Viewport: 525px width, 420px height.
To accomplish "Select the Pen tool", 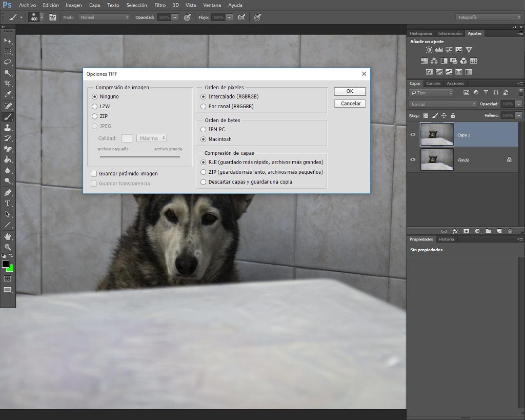I will pos(7,193).
